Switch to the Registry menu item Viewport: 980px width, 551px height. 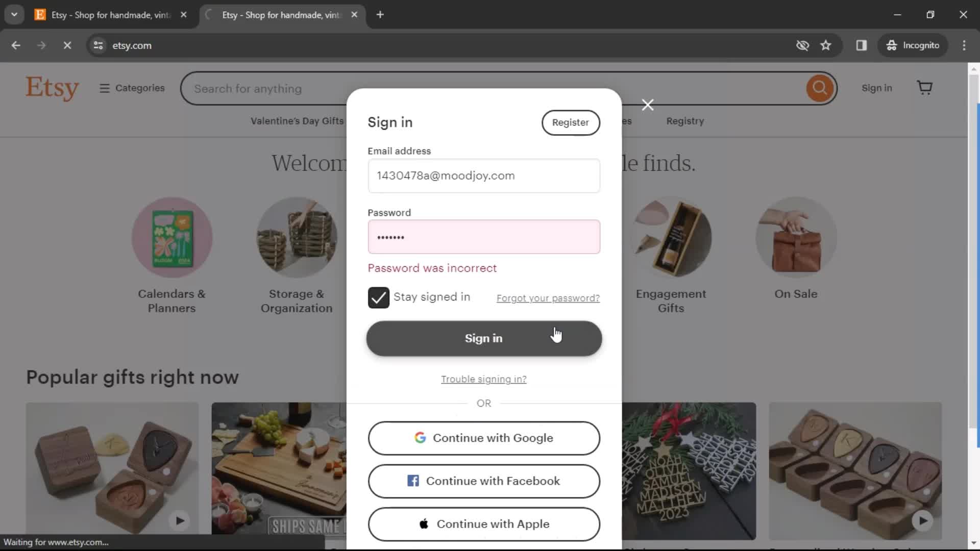click(x=685, y=121)
